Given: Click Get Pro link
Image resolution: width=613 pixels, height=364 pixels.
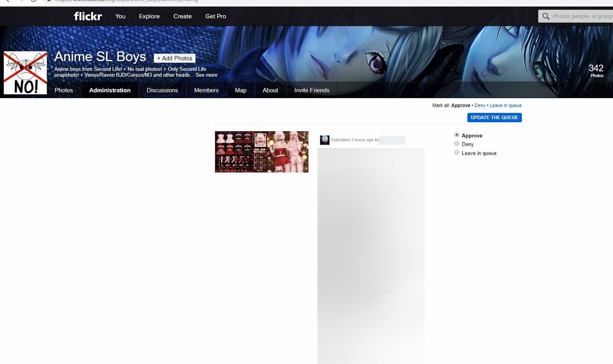Looking at the screenshot, I should point(216,16).
